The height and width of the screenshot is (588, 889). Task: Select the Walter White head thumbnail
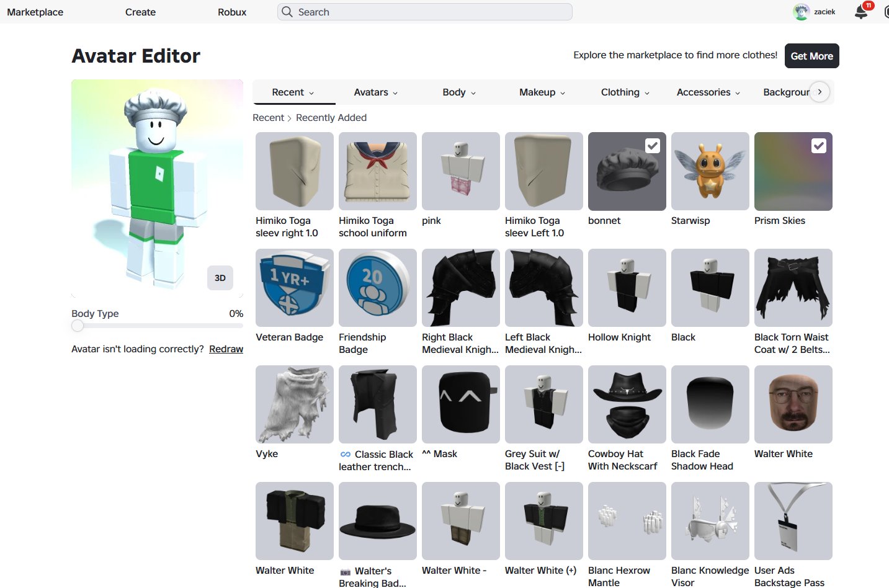793,404
